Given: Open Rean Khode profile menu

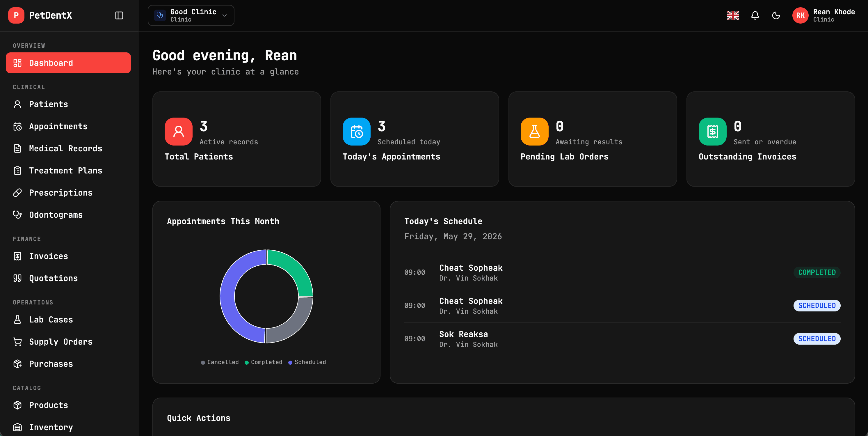Looking at the screenshot, I should tap(823, 15).
